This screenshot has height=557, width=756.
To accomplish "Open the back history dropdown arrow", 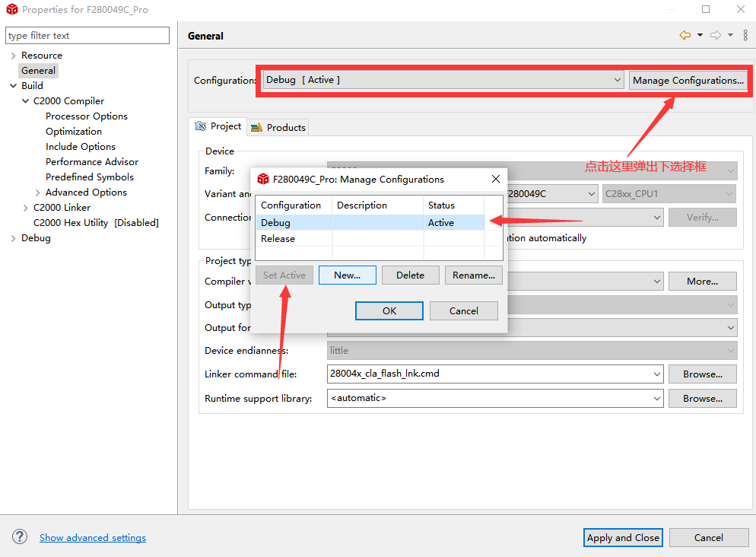I will [x=700, y=35].
